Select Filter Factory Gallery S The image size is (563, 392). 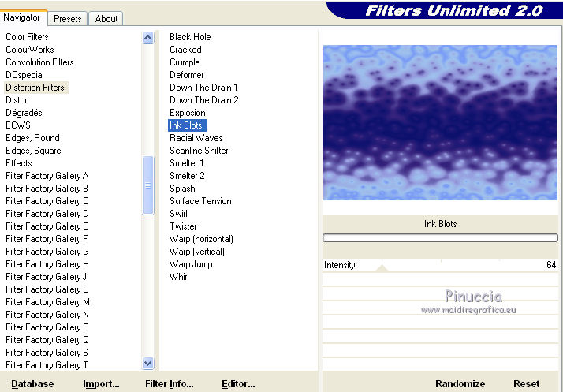coord(47,353)
